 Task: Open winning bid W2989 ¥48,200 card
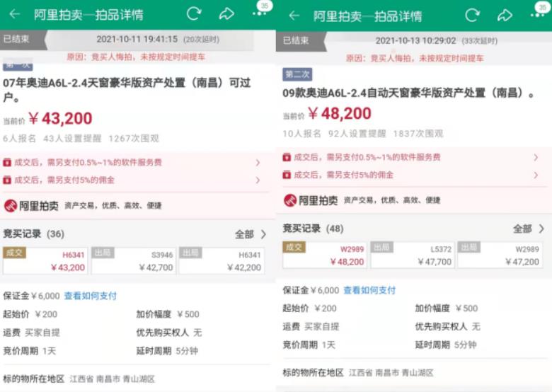click(324, 255)
